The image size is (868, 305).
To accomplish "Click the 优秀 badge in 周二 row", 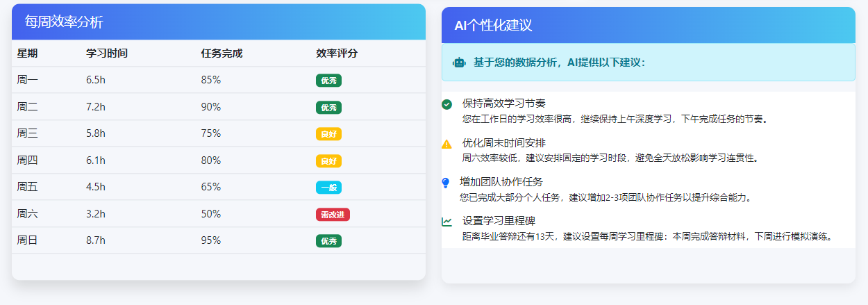I will click(x=328, y=108).
